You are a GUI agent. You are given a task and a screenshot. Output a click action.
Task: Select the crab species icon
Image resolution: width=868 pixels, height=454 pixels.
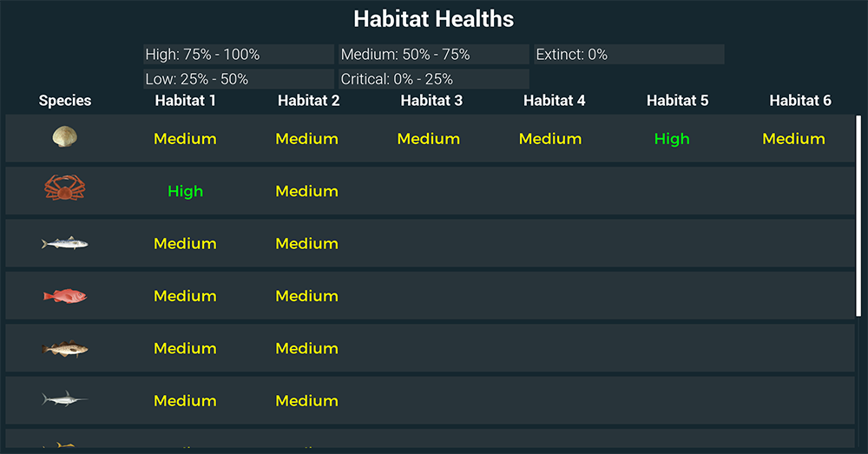coord(64,188)
